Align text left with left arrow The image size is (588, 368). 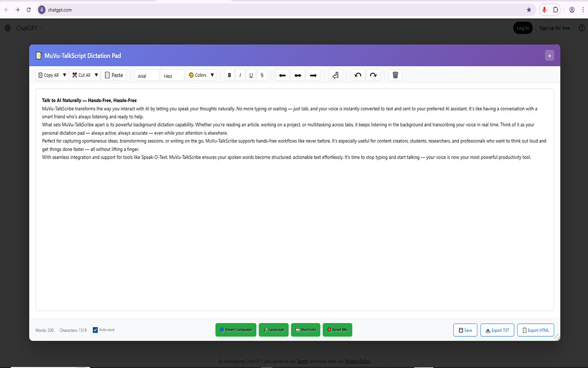[x=283, y=75]
